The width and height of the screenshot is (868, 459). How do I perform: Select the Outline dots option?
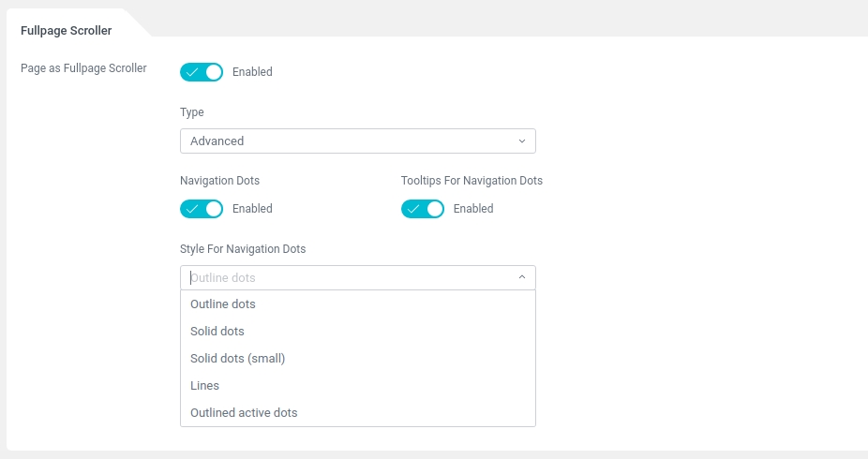tap(223, 304)
